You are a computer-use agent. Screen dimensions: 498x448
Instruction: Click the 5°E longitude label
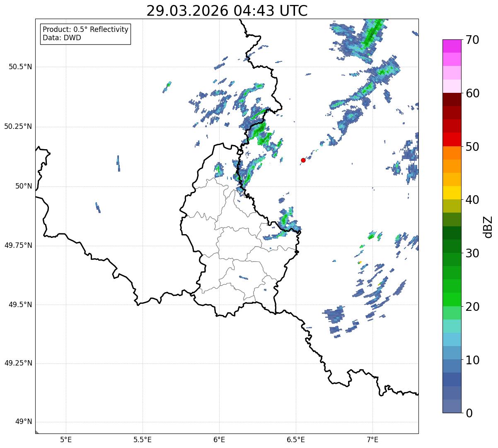66,440
